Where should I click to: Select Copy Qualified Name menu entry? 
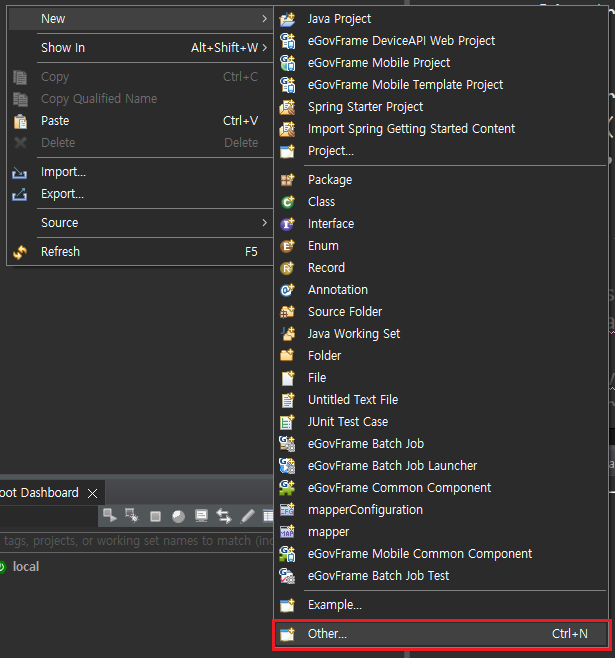141,99
